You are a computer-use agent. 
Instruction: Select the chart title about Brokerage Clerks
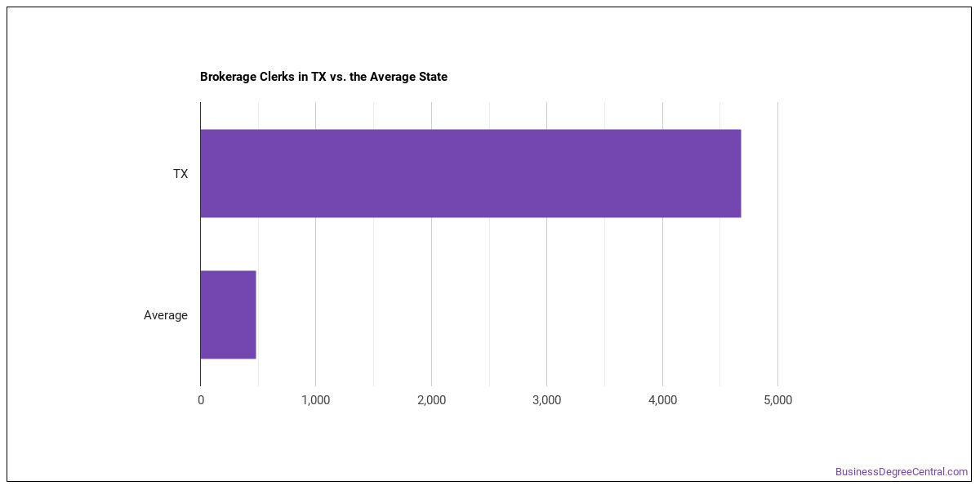323,77
